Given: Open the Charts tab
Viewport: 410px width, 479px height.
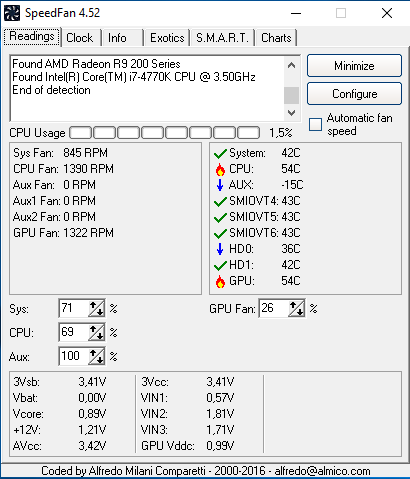Looking at the screenshot, I should tap(276, 38).
